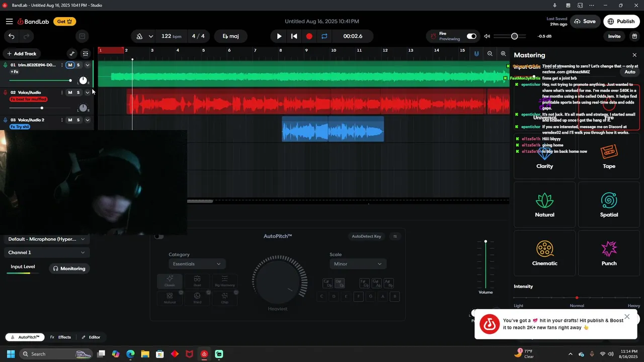644x362 pixels.
Task: Unmute track 01 with M button
Action: click(70, 65)
